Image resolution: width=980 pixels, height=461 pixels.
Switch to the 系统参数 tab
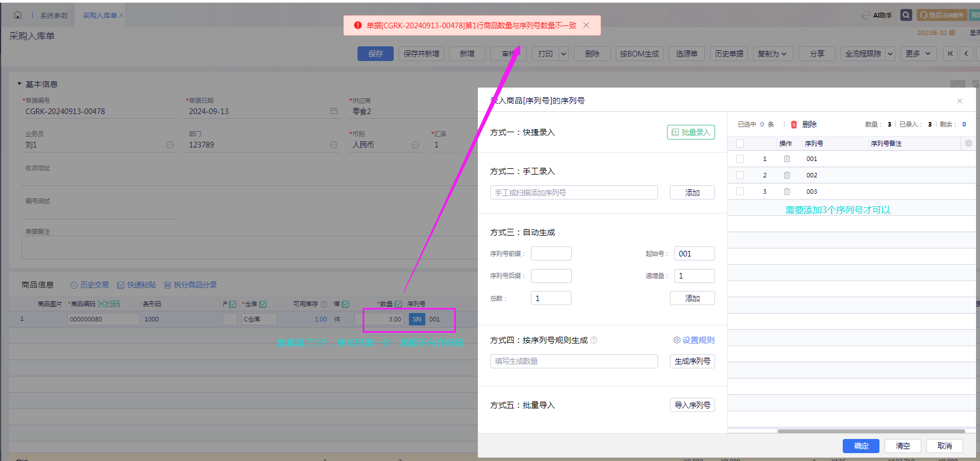[54, 15]
